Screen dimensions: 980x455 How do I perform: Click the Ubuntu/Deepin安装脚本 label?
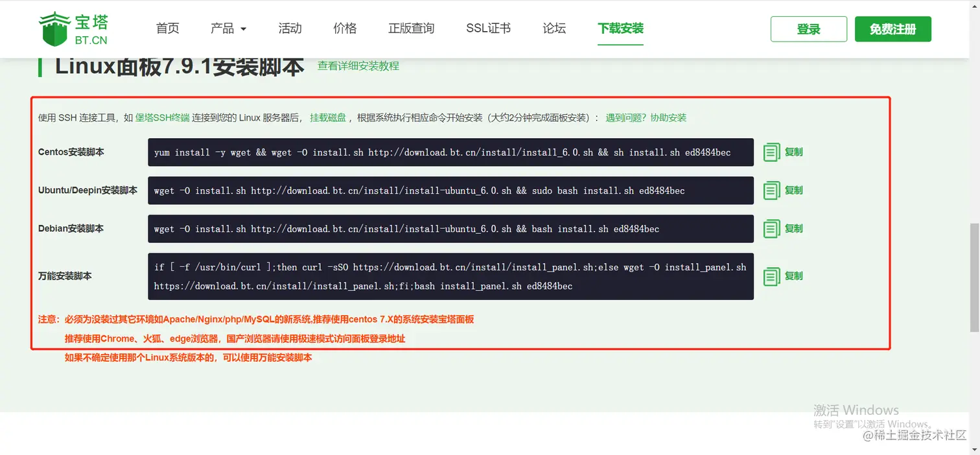87,191
